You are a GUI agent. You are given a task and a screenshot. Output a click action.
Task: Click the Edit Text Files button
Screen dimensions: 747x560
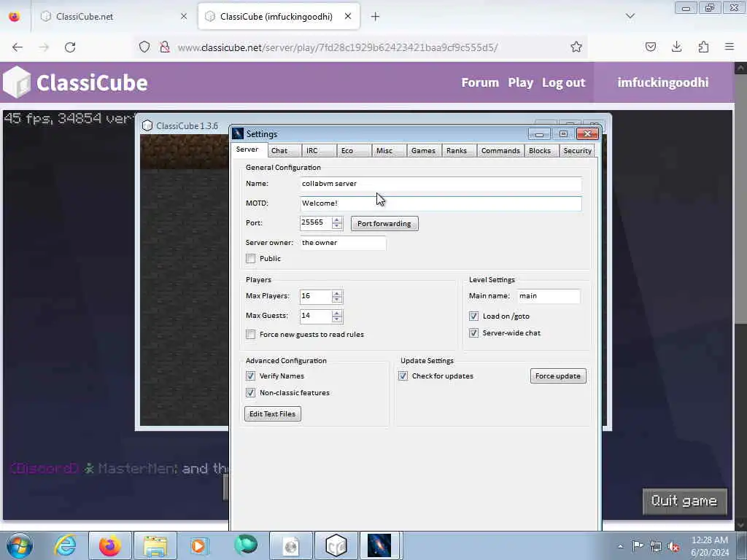point(273,414)
